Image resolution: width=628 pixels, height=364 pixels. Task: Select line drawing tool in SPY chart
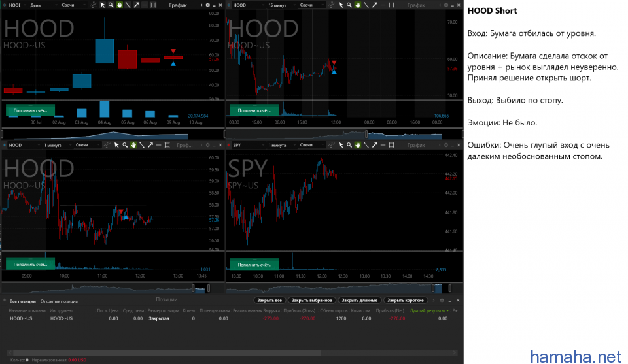pyautogui.click(x=366, y=145)
